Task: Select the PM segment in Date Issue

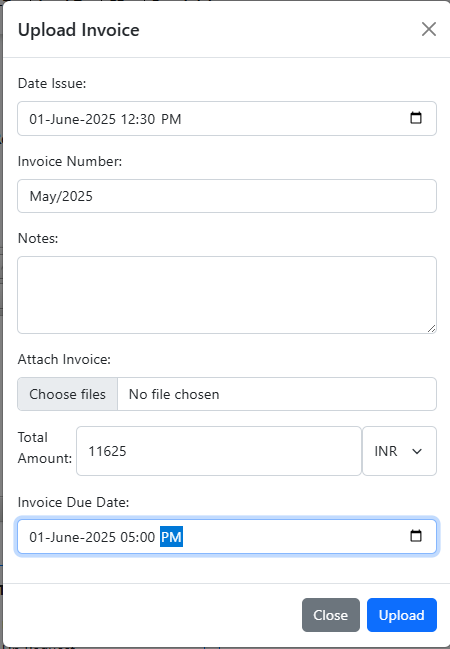Action: click(x=171, y=119)
